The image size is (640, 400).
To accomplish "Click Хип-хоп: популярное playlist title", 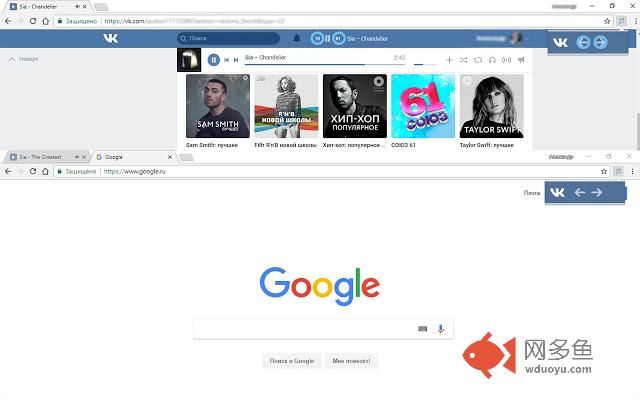I will click(353, 145).
